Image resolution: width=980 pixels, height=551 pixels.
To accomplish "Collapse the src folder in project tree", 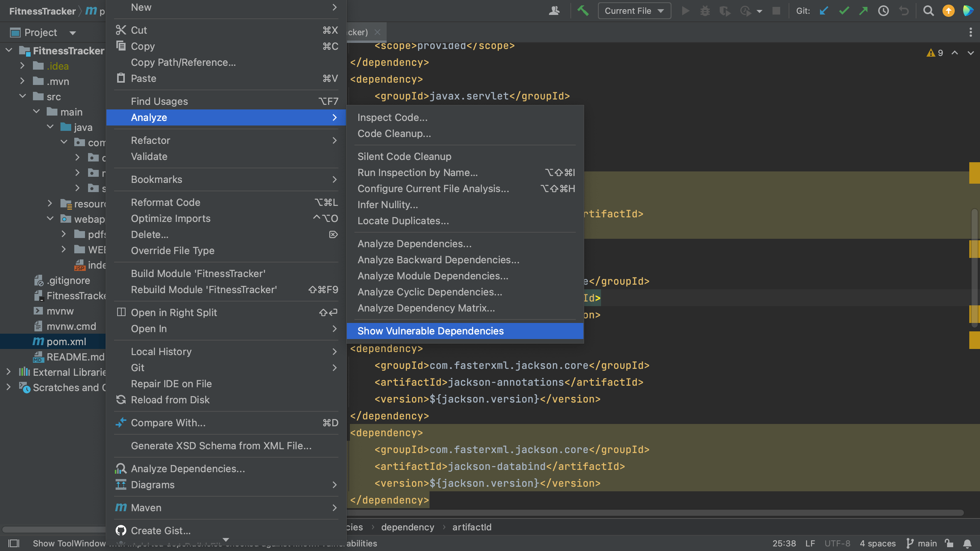I will pos(22,96).
